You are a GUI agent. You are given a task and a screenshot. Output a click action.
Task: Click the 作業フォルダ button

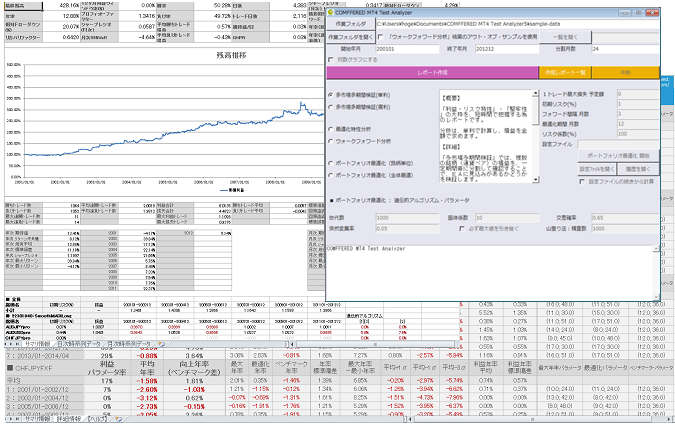(x=351, y=24)
